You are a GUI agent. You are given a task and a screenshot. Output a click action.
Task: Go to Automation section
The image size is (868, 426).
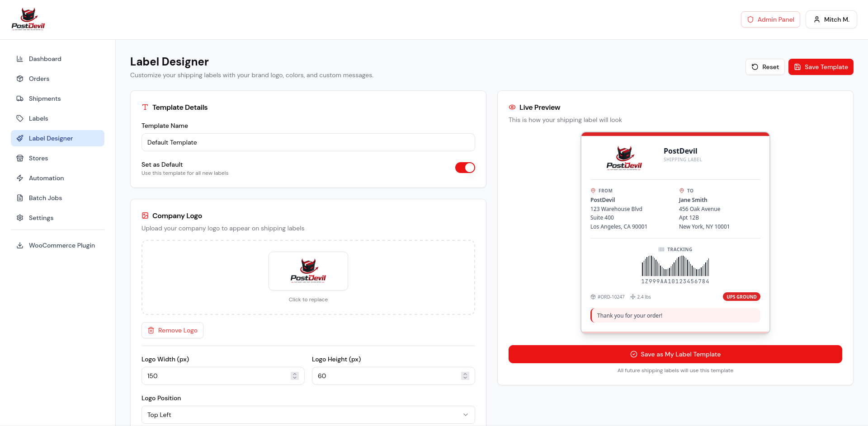[x=57, y=178]
